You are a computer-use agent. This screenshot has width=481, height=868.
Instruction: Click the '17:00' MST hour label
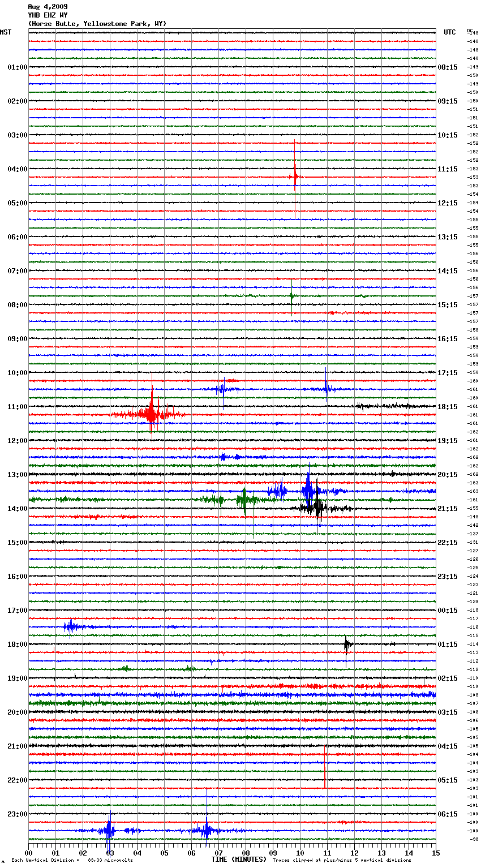tap(17, 611)
